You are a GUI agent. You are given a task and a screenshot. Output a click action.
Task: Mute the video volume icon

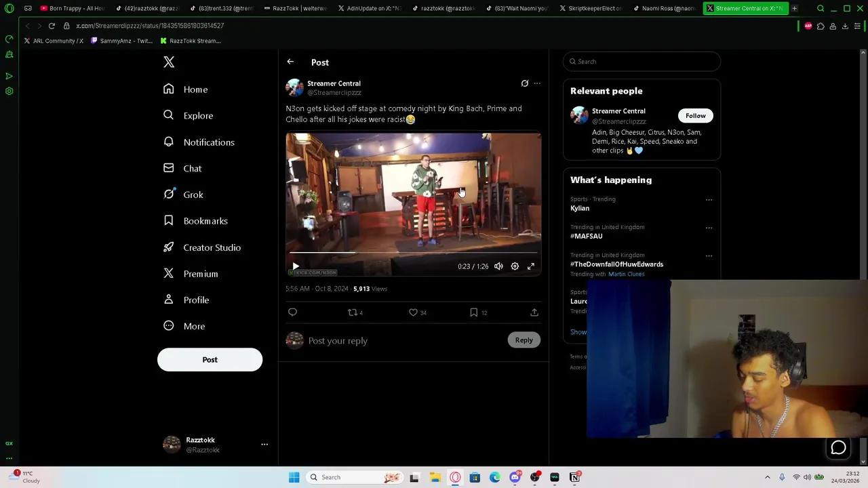(x=498, y=266)
